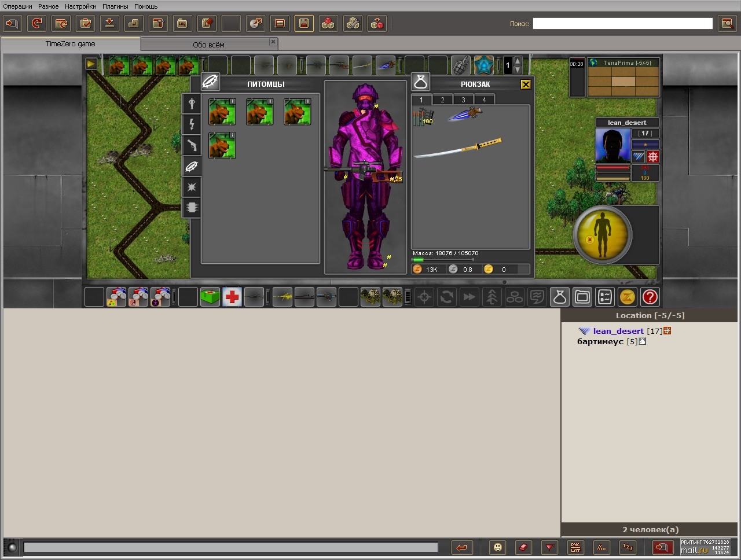Open the Операции menu
The width and height of the screenshot is (741, 560).
click(18, 6)
